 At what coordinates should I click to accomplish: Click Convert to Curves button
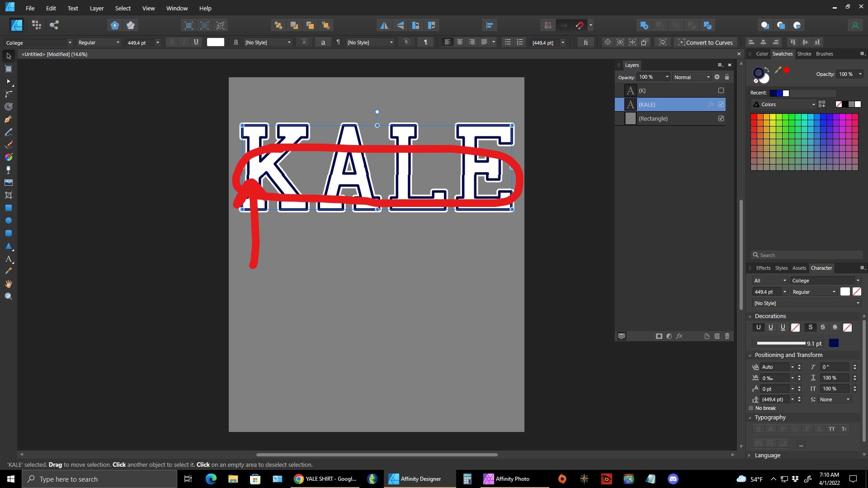(x=705, y=42)
